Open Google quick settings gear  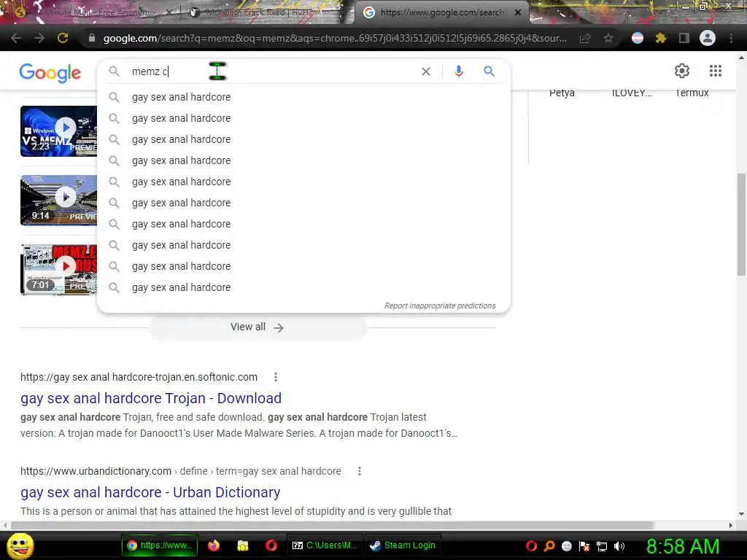(x=682, y=71)
